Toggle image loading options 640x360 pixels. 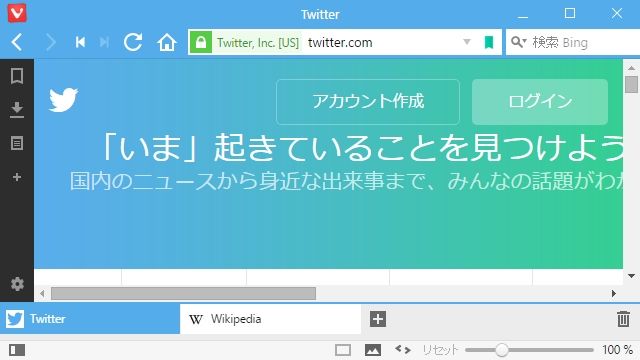[373, 350]
